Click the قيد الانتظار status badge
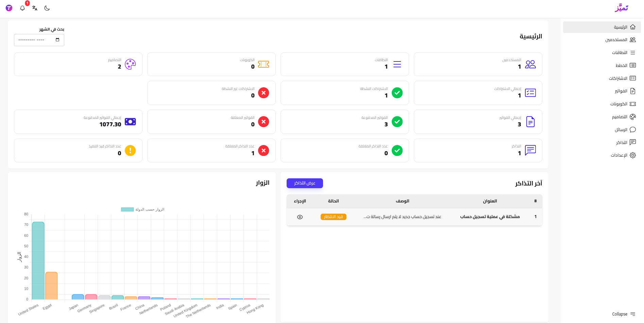Image resolution: width=644 pixels, height=323 pixels. pyautogui.click(x=333, y=217)
